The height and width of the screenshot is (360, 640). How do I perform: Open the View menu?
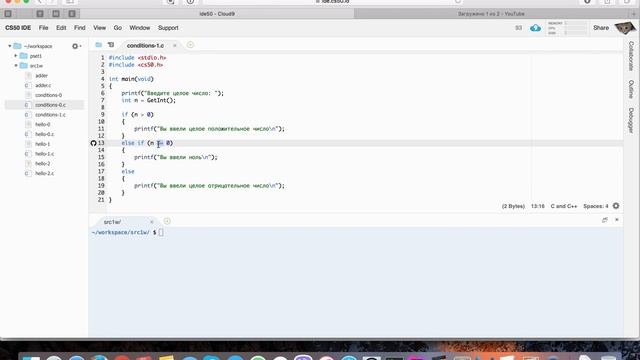click(x=100, y=28)
